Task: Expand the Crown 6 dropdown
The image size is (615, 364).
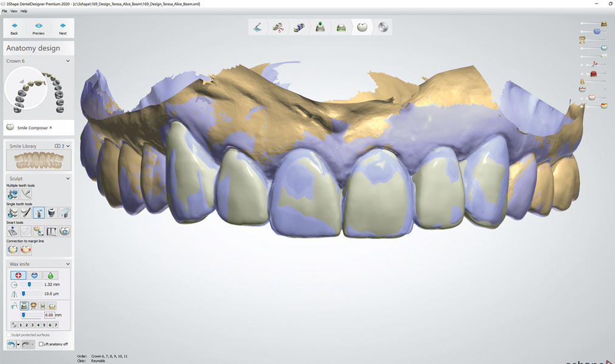Action: pos(67,61)
